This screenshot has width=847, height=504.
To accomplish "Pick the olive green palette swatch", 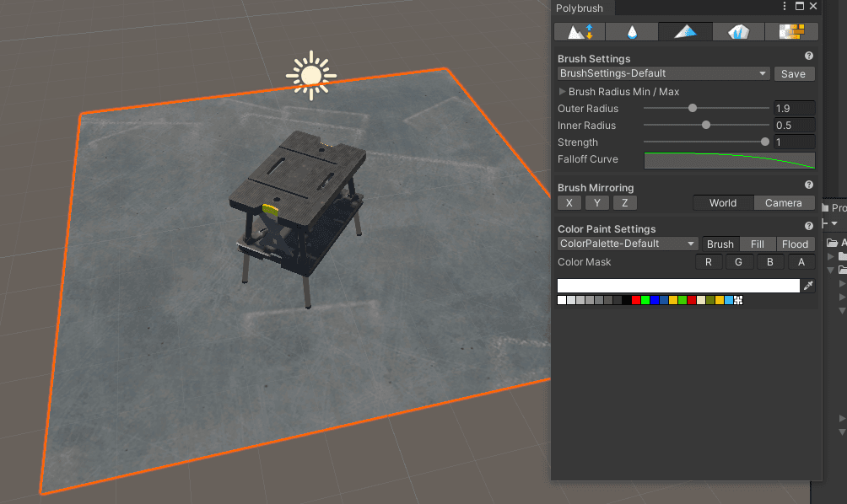I will point(710,300).
